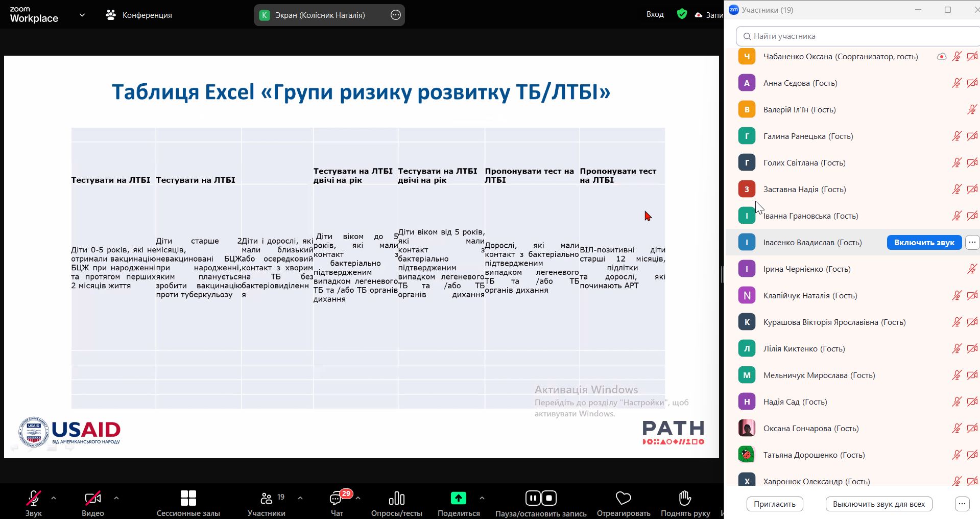Open Breakout rooms (Сессионные залы)
Image resolution: width=980 pixels, height=519 pixels.
click(188, 498)
